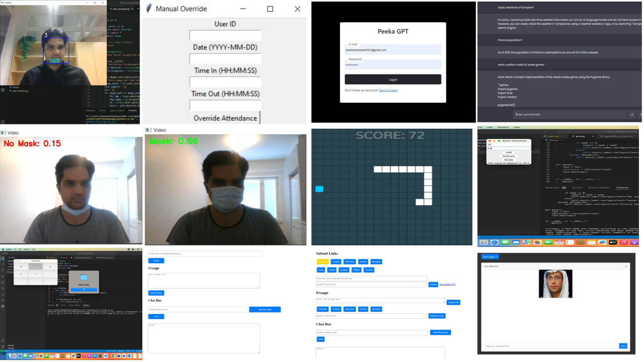Switch to main.py tab in Basic Calculator VS Code
The width and height of the screenshot is (644, 362).
(x=554, y=136)
